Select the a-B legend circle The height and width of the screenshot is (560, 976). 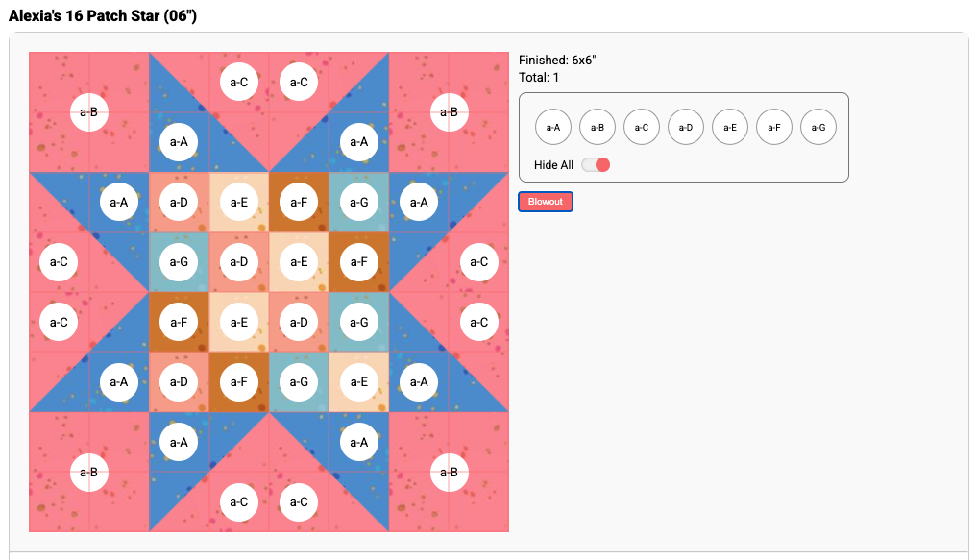pos(598,127)
